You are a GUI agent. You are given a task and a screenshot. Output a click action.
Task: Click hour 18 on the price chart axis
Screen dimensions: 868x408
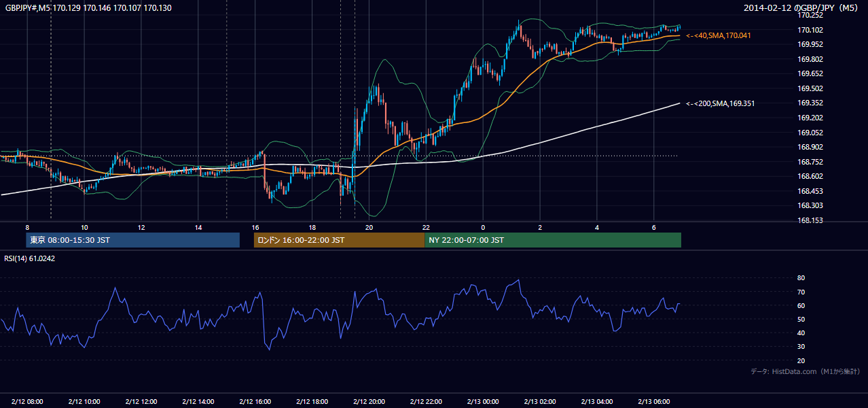[x=312, y=227]
